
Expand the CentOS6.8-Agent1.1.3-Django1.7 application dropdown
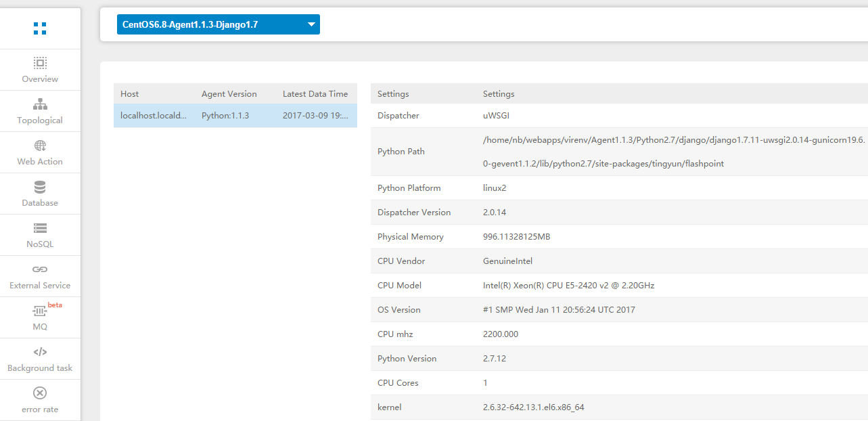pyautogui.click(x=210, y=24)
